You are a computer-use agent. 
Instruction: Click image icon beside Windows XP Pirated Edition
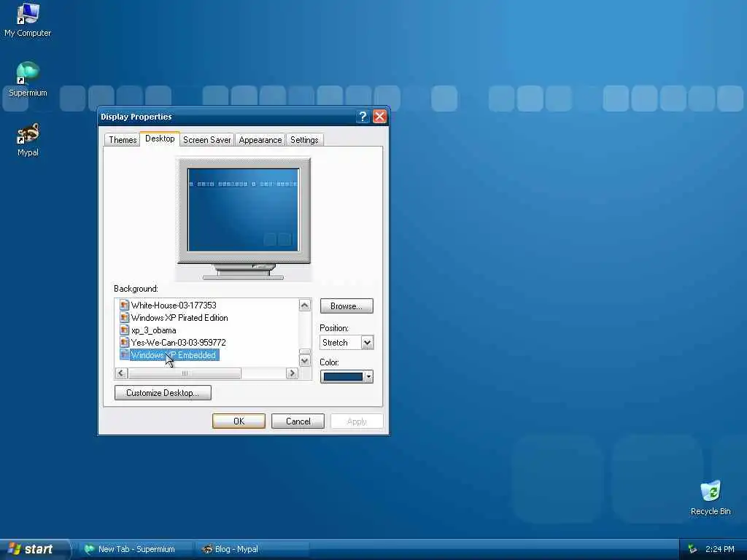tap(124, 318)
